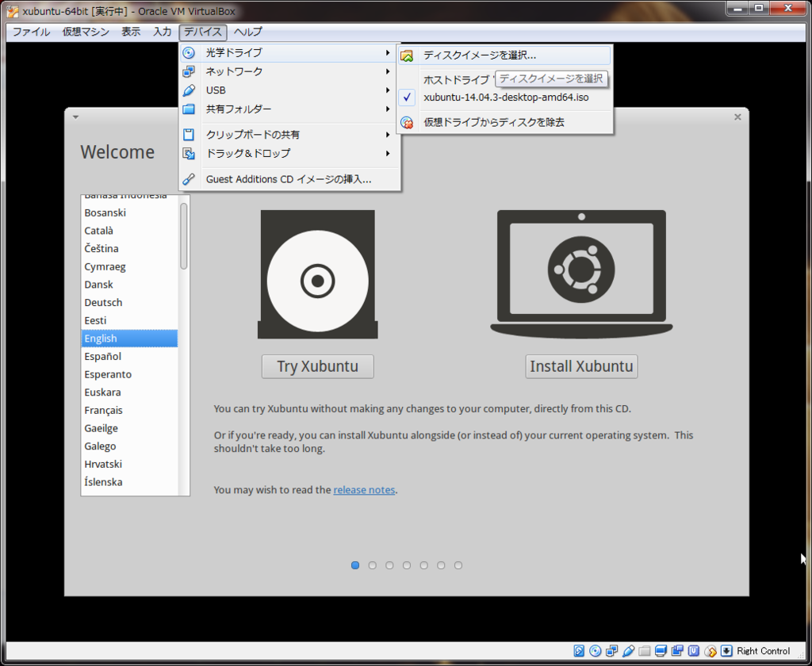Click the Drag & Drop menu icon

(x=189, y=154)
